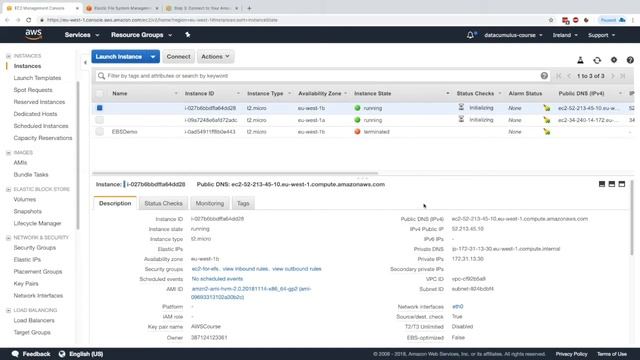This screenshot has width=640, height=360.
Task: Open the Support dropdown menu
Action: coord(601,35)
